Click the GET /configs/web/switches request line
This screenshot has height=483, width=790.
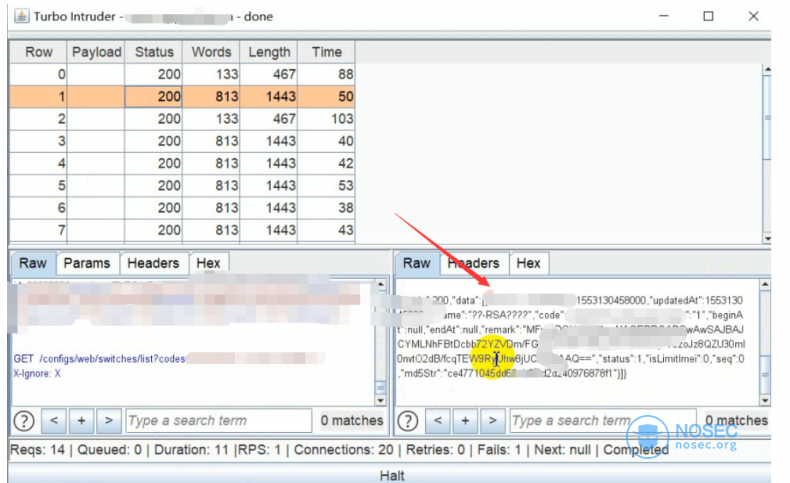[x=169, y=359]
